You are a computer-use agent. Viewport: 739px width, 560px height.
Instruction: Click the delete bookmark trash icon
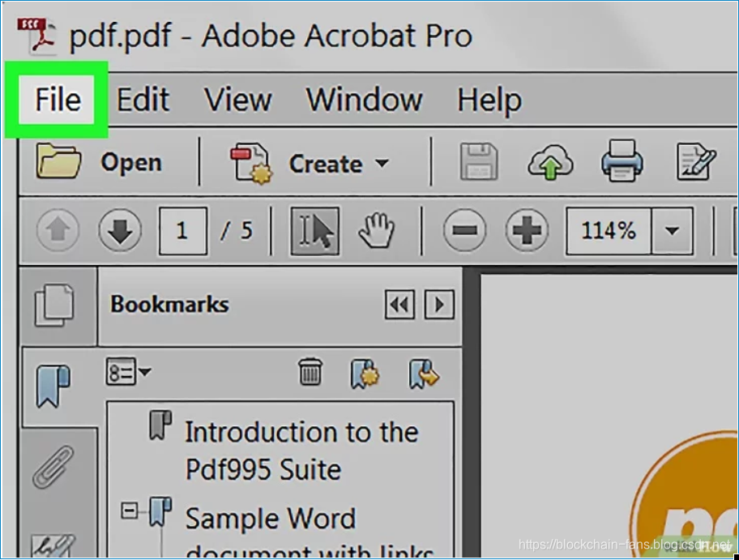310,372
